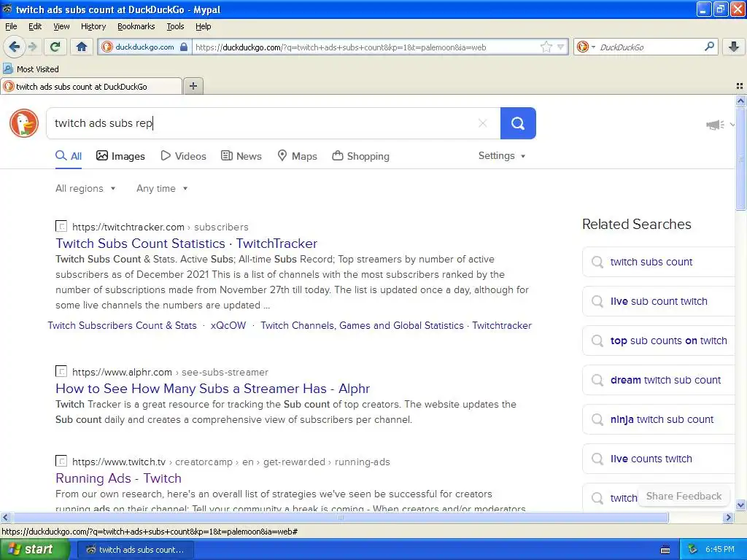This screenshot has width=747, height=560.
Task: Click the horizontal scrollbar left arrow
Action: tap(5, 517)
